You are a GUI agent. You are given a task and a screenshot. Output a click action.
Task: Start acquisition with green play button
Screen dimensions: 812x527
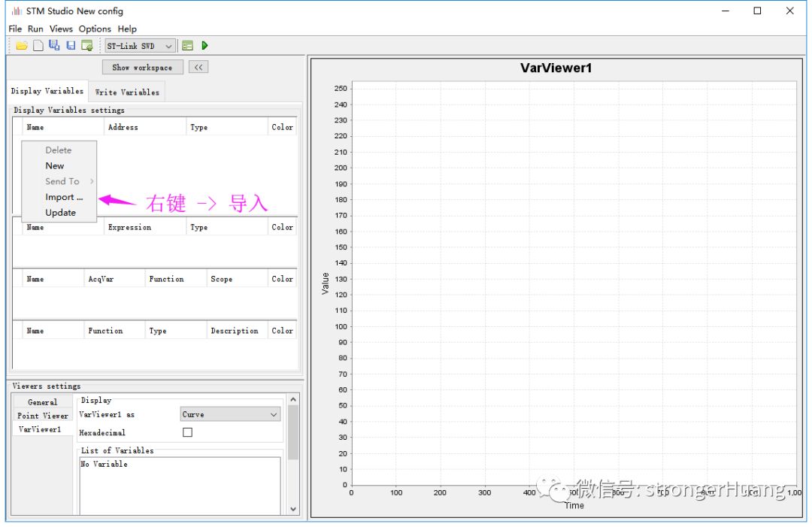coord(205,46)
